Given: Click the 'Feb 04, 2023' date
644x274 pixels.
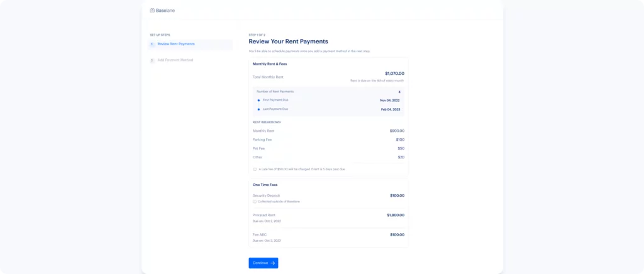Looking at the screenshot, I should tap(390, 109).
